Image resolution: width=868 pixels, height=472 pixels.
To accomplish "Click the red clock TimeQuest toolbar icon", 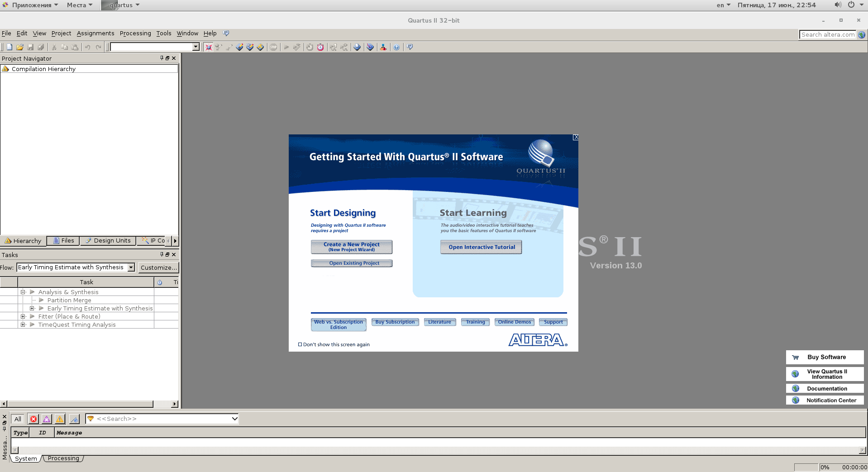I will click(320, 47).
